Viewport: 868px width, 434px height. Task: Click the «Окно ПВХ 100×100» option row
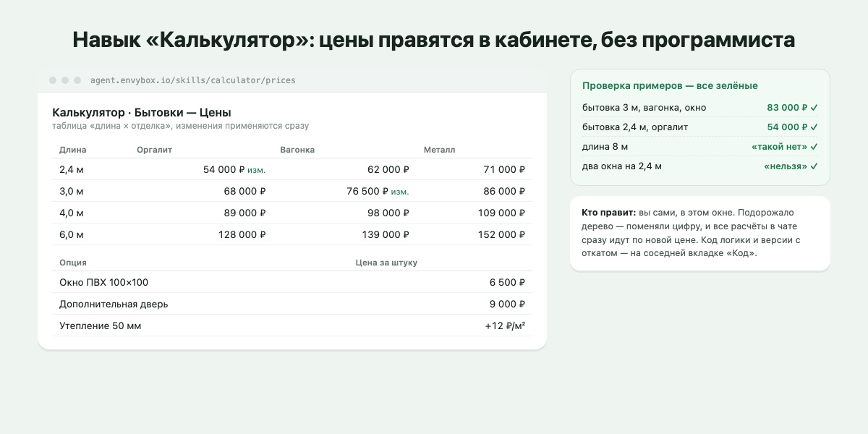292,282
